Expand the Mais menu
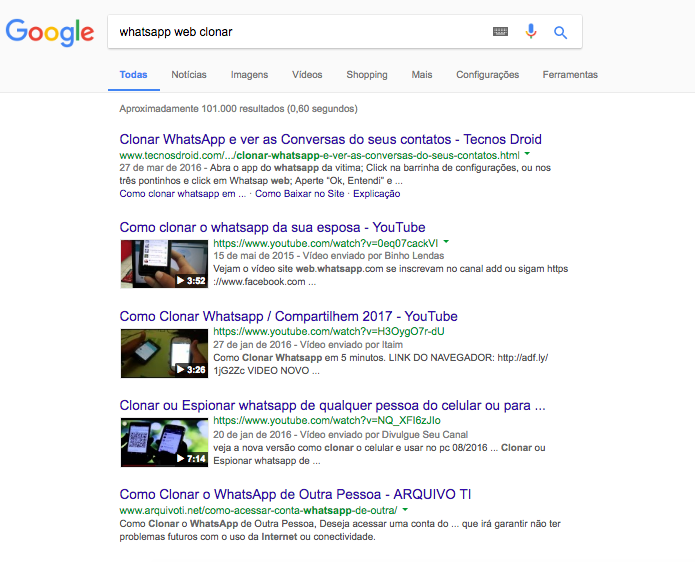 pyautogui.click(x=422, y=74)
